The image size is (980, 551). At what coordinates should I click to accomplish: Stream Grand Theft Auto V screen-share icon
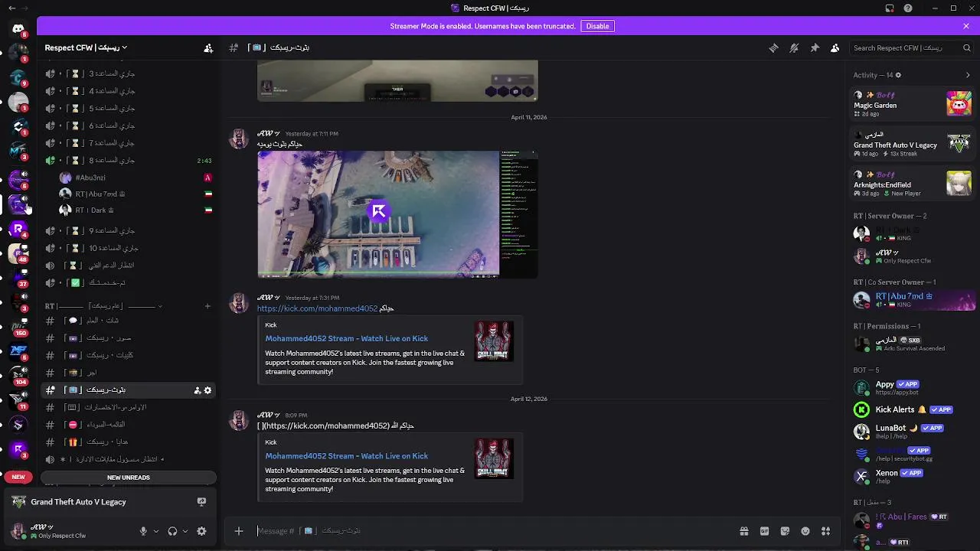coord(201,502)
